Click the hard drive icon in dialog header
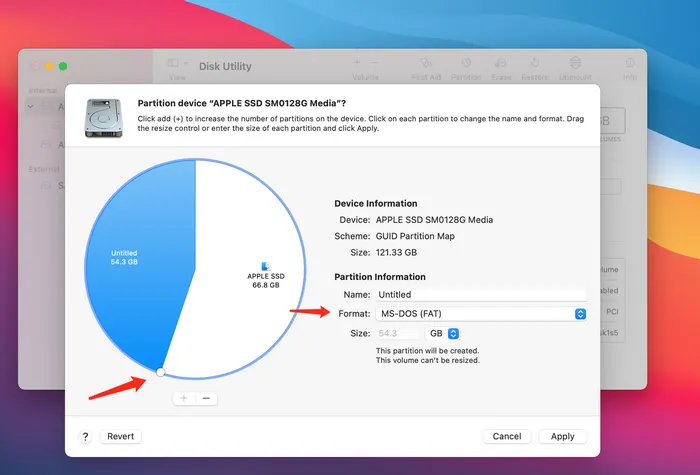The height and width of the screenshot is (475, 700). 103,118
